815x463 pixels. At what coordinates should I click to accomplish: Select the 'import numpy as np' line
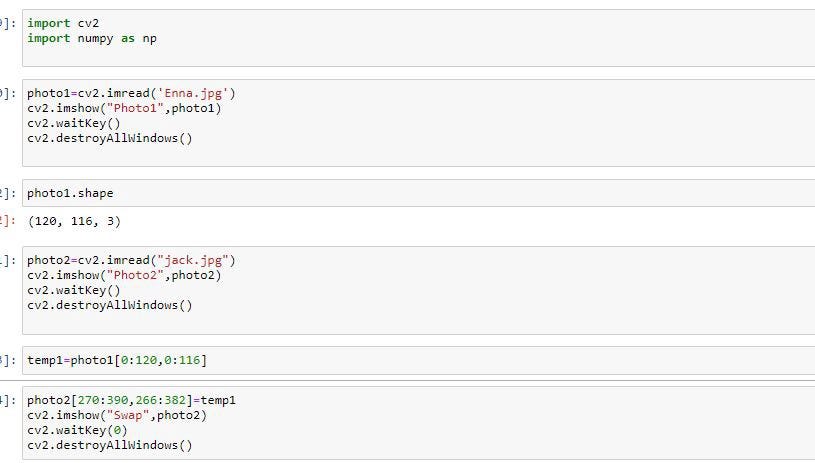coord(92,38)
